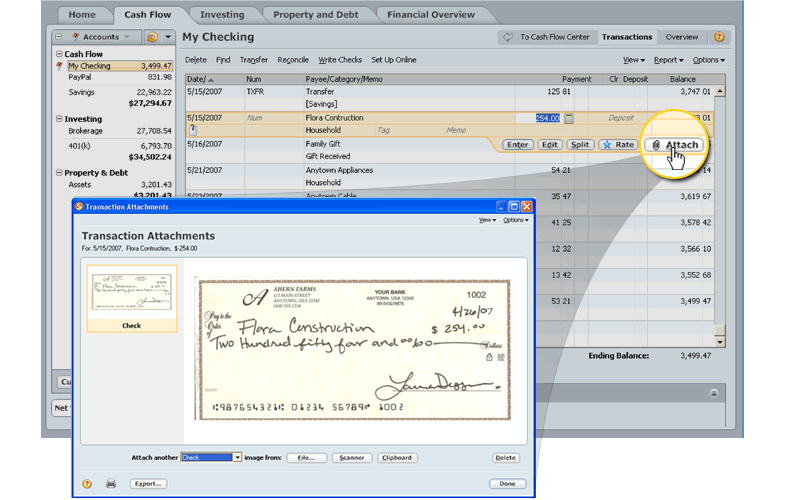Switch to the Investing tab
Screen dimensions: 800x500
pos(221,15)
